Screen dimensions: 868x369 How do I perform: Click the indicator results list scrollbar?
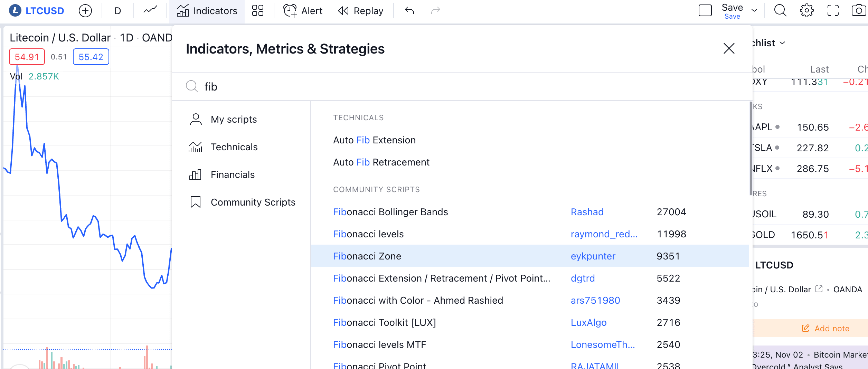pyautogui.click(x=751, y=149)
